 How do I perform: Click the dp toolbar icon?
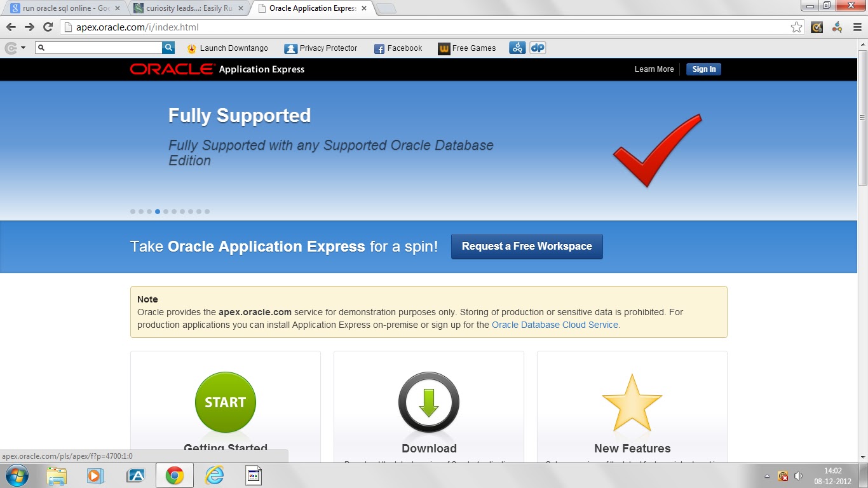coord(538,48)
